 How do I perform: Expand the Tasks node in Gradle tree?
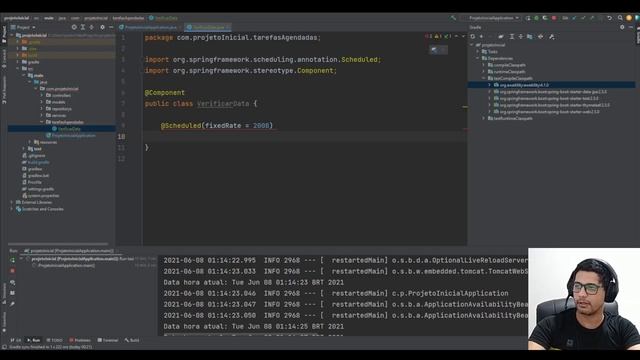tap(478, 52)
